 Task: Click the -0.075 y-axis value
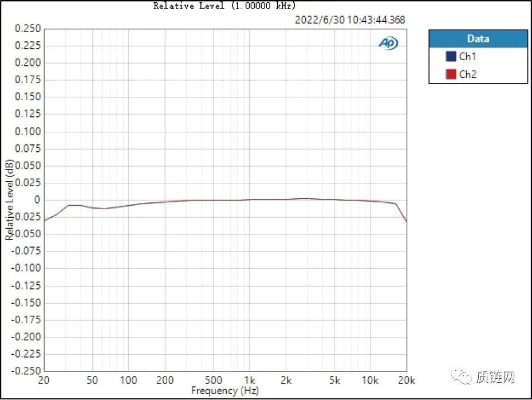pos(26,251)
